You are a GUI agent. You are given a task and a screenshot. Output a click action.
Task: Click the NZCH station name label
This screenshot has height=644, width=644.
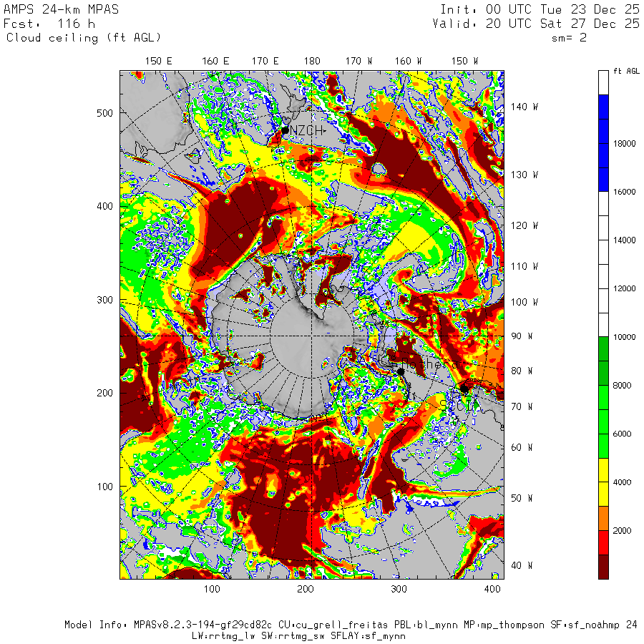click(308, 131)
